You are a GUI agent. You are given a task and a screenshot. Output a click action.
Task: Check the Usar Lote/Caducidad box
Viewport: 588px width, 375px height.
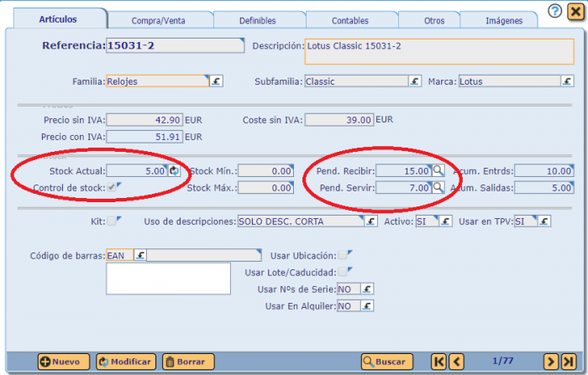coord(343,272)
